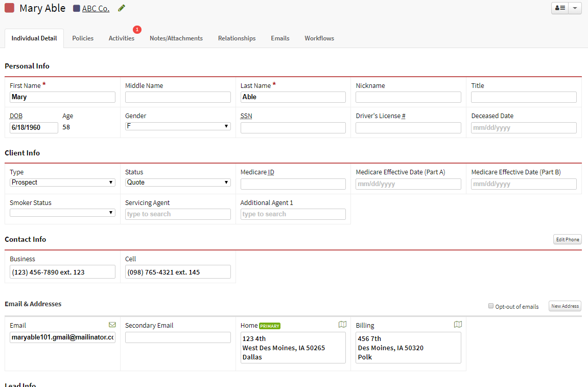Click the green pencil edit icon
This screenshot has width=588, height=387.
pyautogui.click(x=121, y=8)
